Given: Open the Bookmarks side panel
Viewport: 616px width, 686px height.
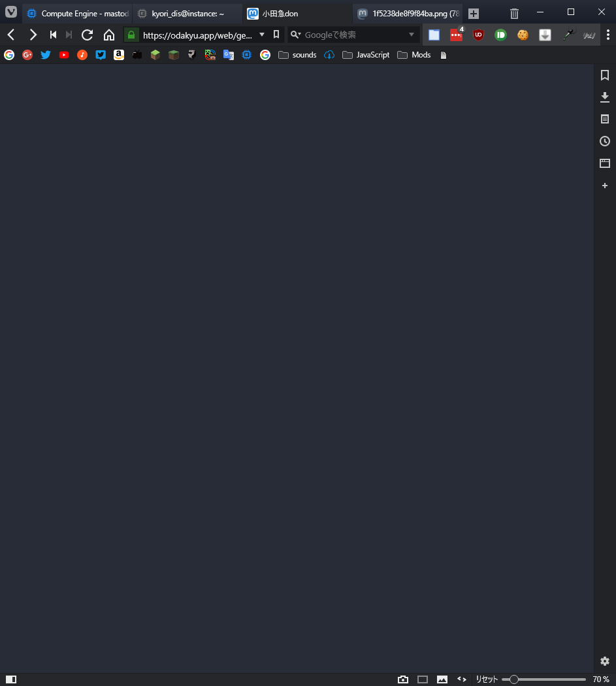Looking at the screenshot, I should 605,75.
